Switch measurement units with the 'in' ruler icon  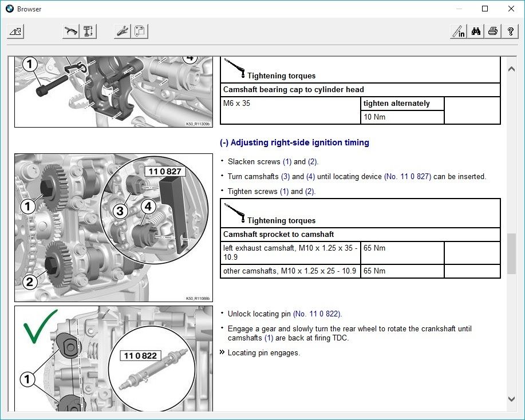(x=458, y=31)
